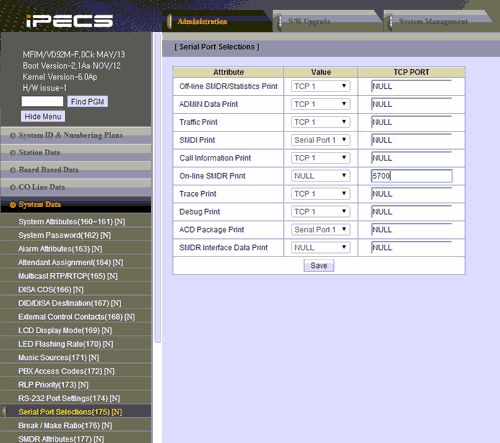
Task: Switch to the S/W Upgrade tab
Action: pos(309,21)
